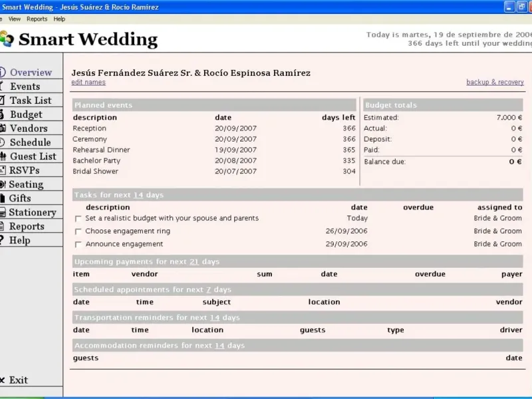Select the Ceremony event row
Image resolution: width=532 pixels, height=399 pixels.
click(214, 139)
